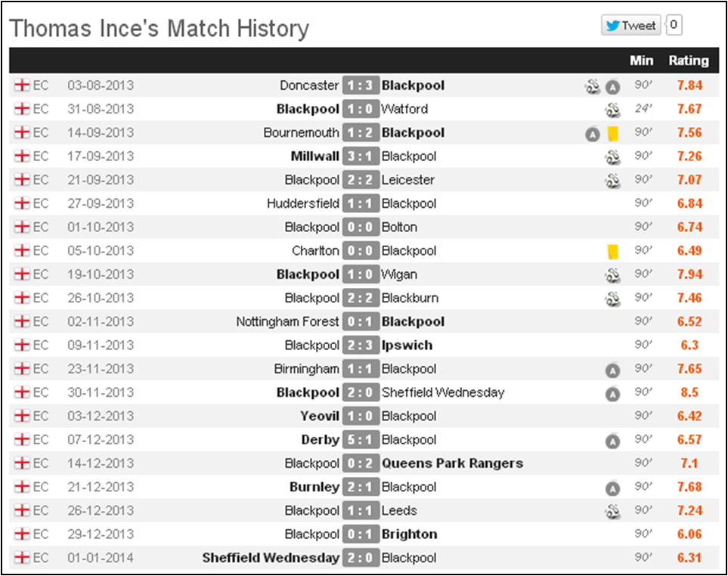
Task: Click the goal icon in the Leeds match row
Action: pyautogui.click(x=613, y=512)
